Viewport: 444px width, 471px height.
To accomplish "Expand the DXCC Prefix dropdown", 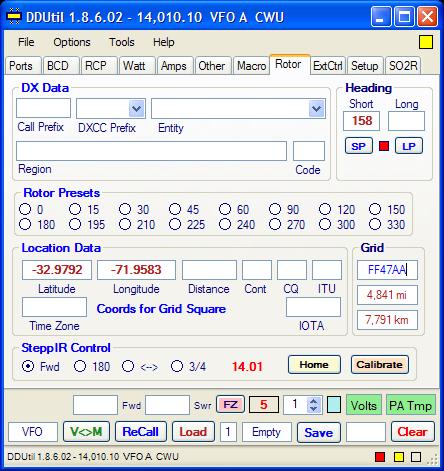I will click(137, 108).
